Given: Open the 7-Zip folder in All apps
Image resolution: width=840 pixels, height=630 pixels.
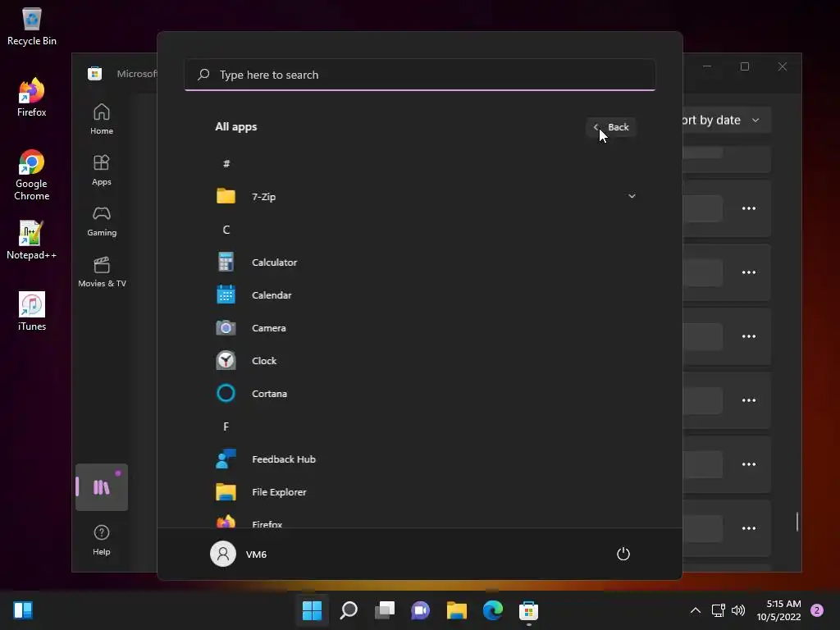Looking at the screenshot, I should pos(426,197).
